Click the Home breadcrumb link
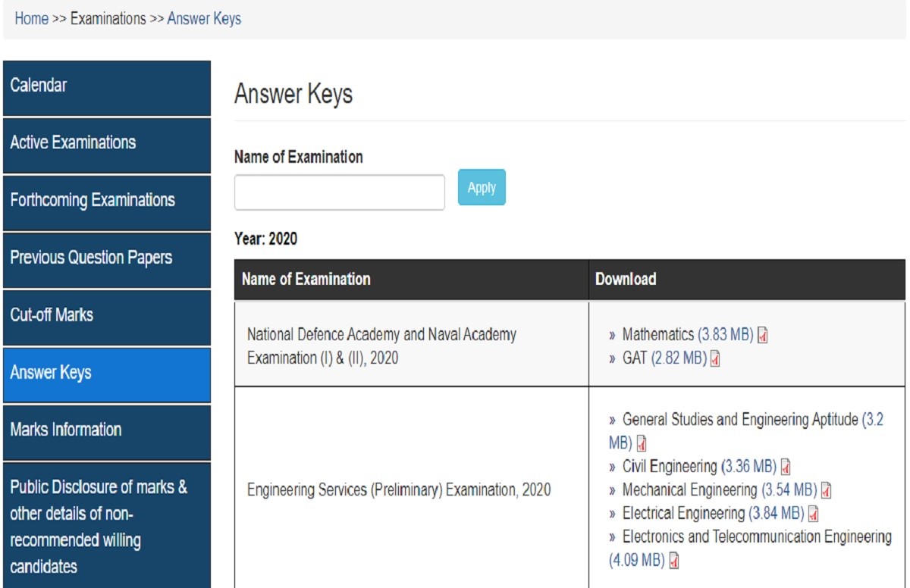 click(31, 19)
